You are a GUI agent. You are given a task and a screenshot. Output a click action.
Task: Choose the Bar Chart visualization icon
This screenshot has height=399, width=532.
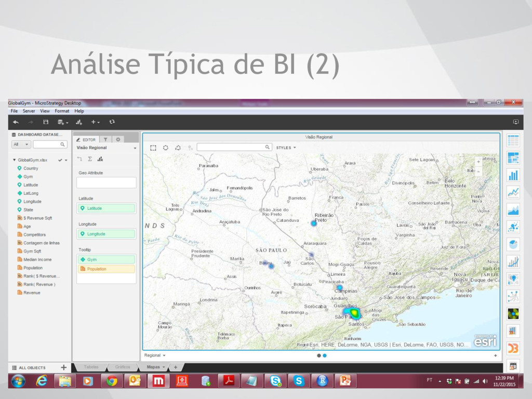[513, 175]
